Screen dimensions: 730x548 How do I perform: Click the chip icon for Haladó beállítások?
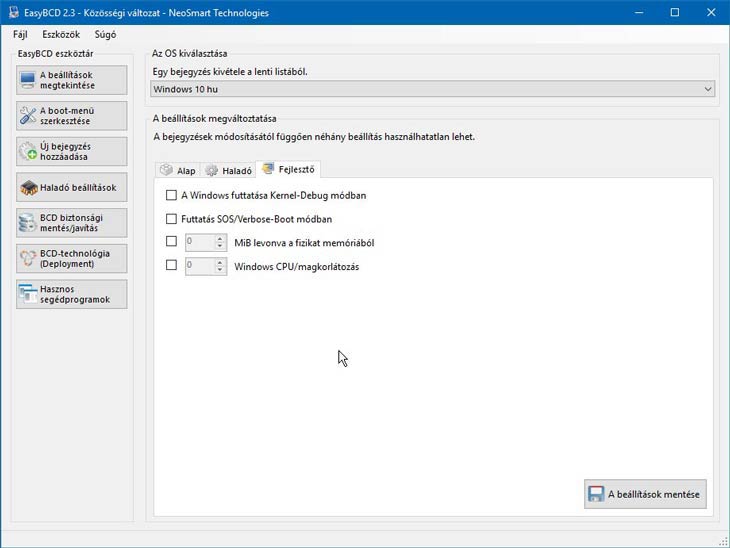tap(28, 187)
